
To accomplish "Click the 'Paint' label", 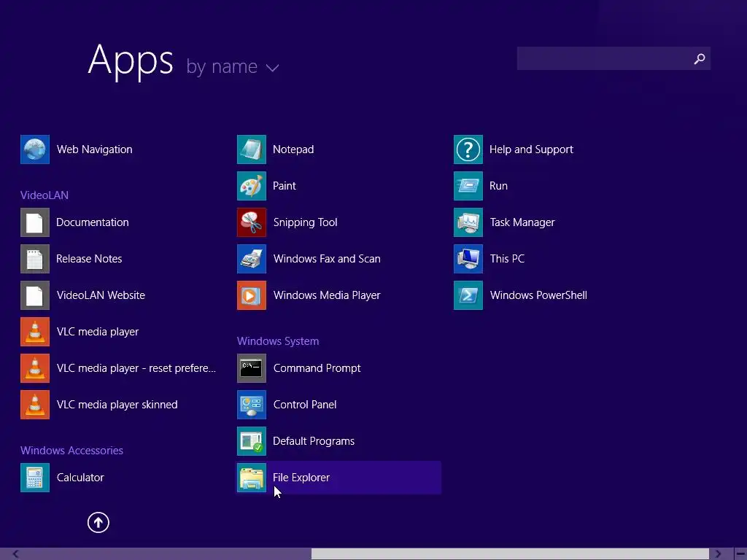I will tap(285, 186).
